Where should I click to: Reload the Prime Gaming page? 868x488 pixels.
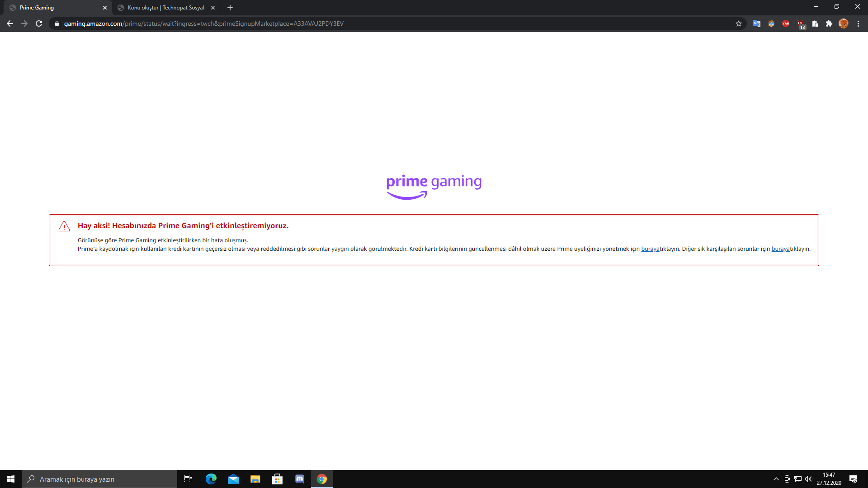coord(39,23)
